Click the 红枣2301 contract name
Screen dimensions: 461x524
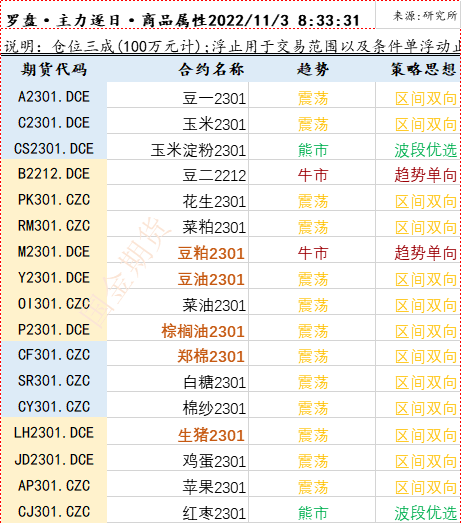point(214,513)
